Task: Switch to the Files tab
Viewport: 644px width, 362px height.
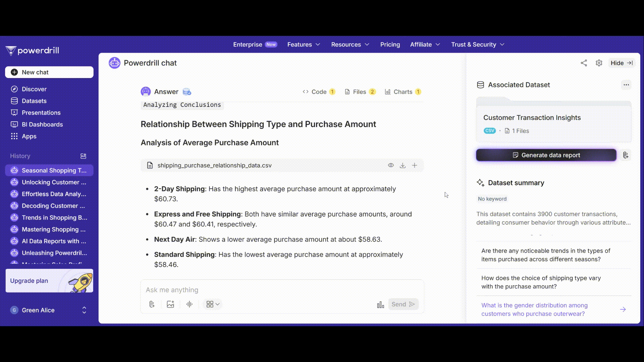Action: 360,92
